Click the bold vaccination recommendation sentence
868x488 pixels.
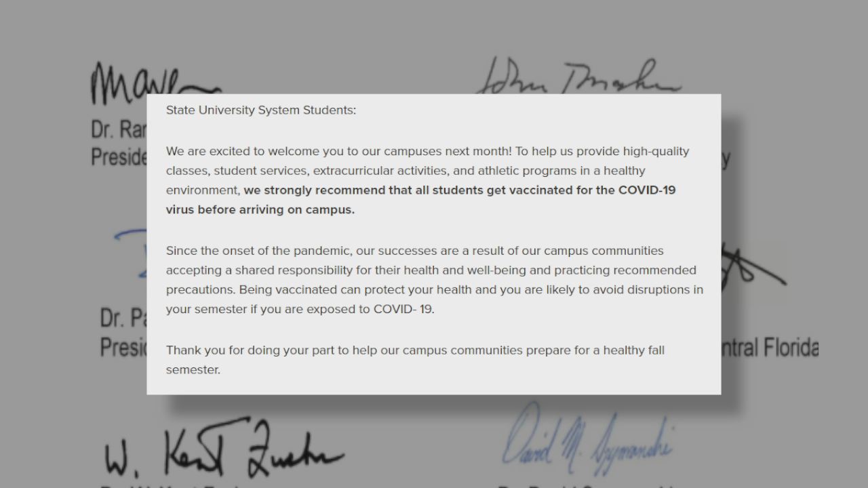(x=420, y=200)
